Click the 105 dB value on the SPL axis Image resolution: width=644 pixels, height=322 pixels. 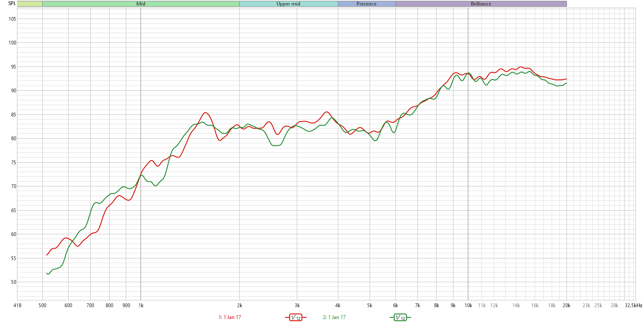point(12,19)
